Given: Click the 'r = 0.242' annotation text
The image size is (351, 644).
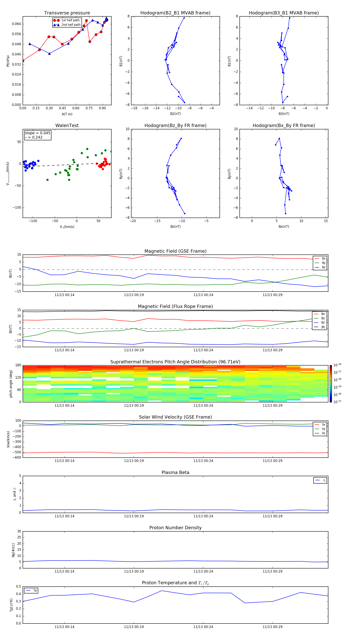Looking at the screenshot, I should pyautogui.click(x=34, y=137).
